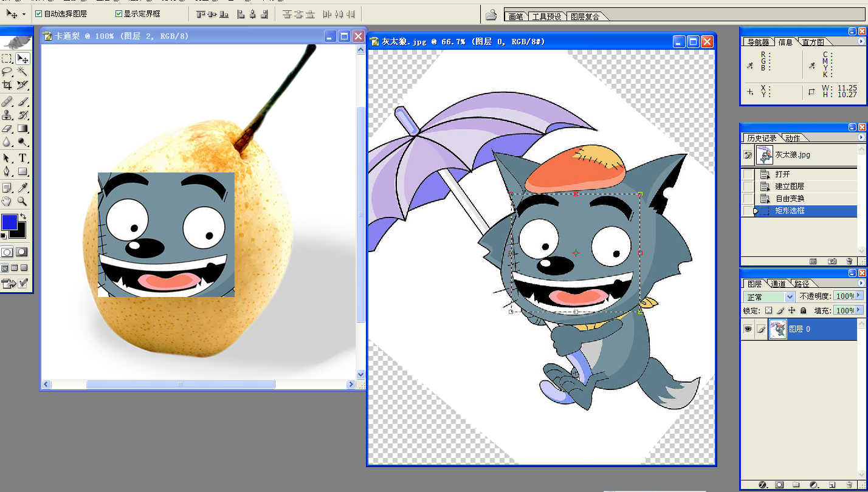Open the 工具预设 panel button
This screenshot has height=492, width=868.
click(547, 16)
